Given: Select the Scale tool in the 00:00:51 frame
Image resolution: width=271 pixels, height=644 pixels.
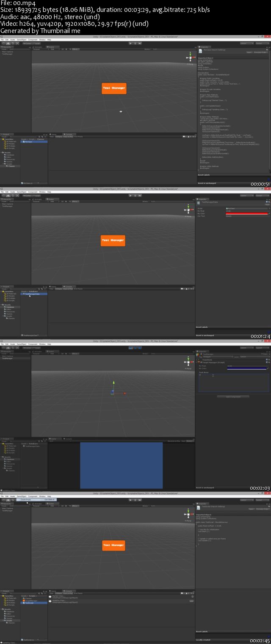Looking at the screenshot, I should 17,43.
